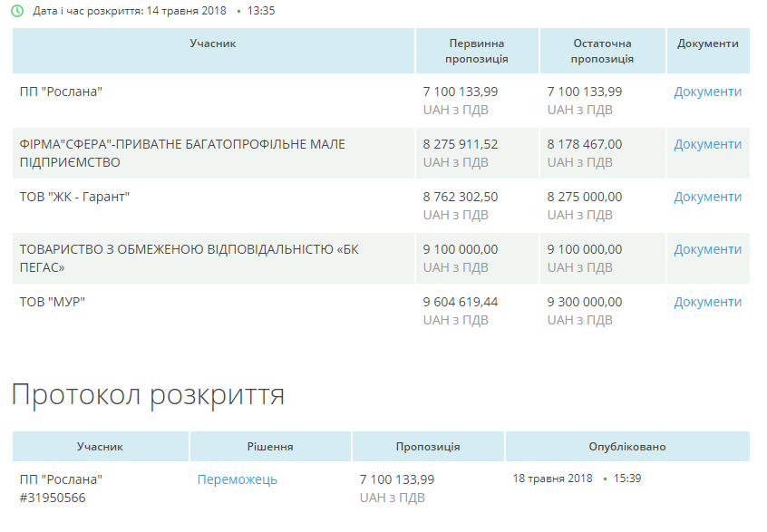Click the clock icon beside opening date

coord(17,11)
